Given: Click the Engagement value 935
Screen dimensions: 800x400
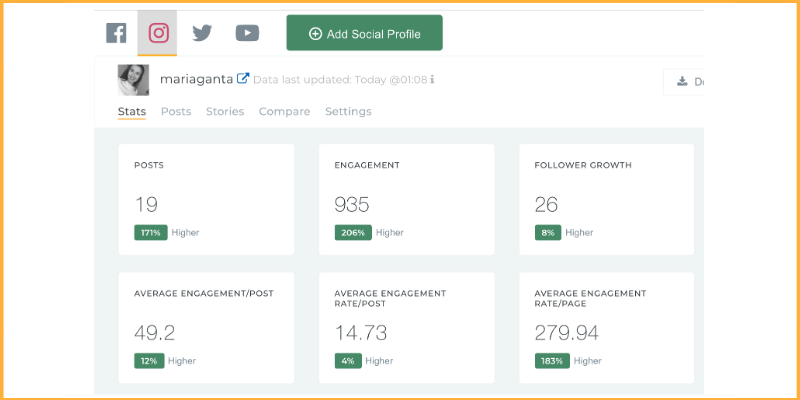Looking at the screenshot, I should (352, 205).
